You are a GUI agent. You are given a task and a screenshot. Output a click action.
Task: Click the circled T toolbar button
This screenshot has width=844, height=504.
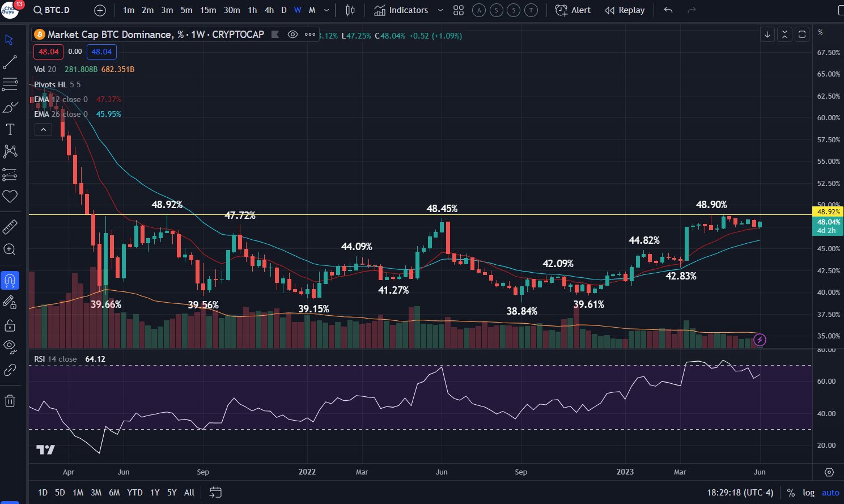pyautogui.click(x=531, y=10)
